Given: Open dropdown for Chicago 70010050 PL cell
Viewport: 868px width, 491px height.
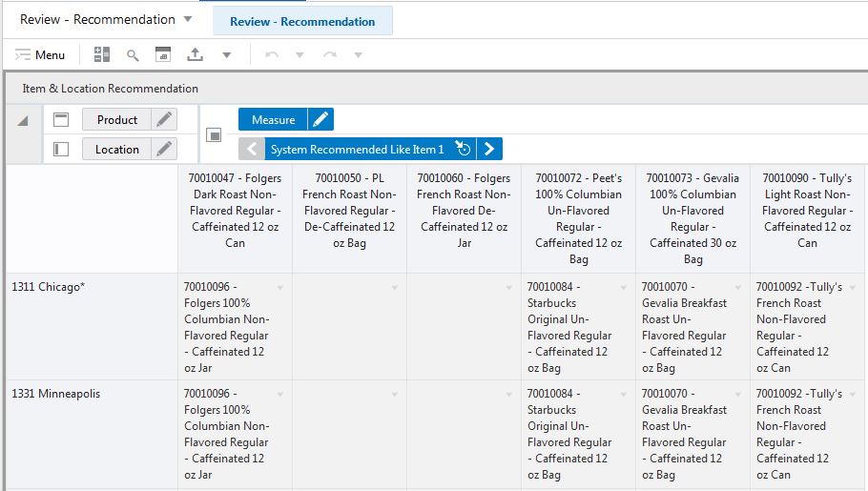Looking at the screenshot, I should pyautogui.click(x=395, y=287).
